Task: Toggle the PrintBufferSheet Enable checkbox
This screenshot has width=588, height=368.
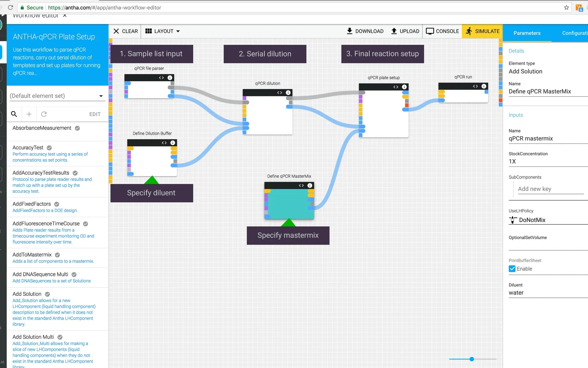Action: tap(512, 269)
